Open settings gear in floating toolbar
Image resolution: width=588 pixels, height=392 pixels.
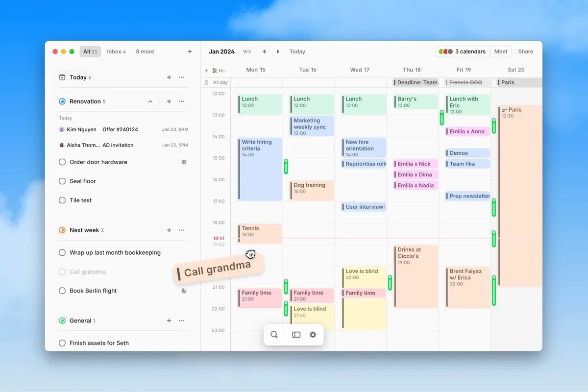click(x=313, y=335)
